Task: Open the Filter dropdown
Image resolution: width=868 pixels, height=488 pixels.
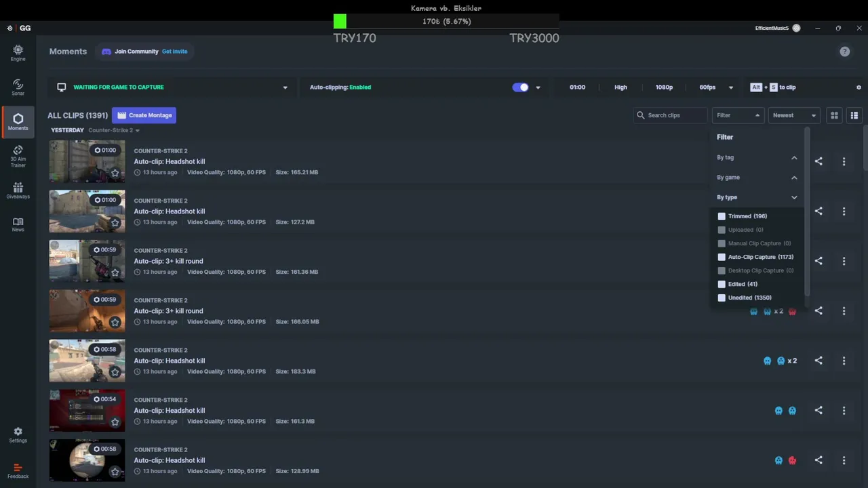Action: point(738,115)
